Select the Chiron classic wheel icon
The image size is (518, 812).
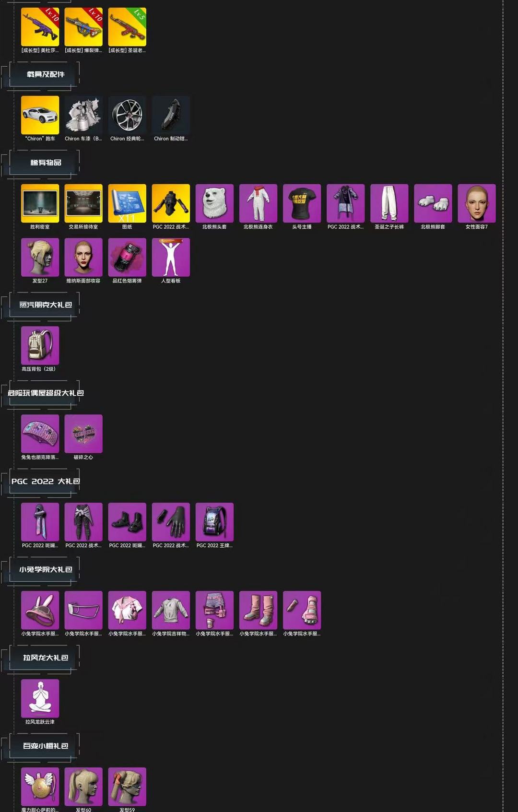pyautogui.click(x=127, y=115)
